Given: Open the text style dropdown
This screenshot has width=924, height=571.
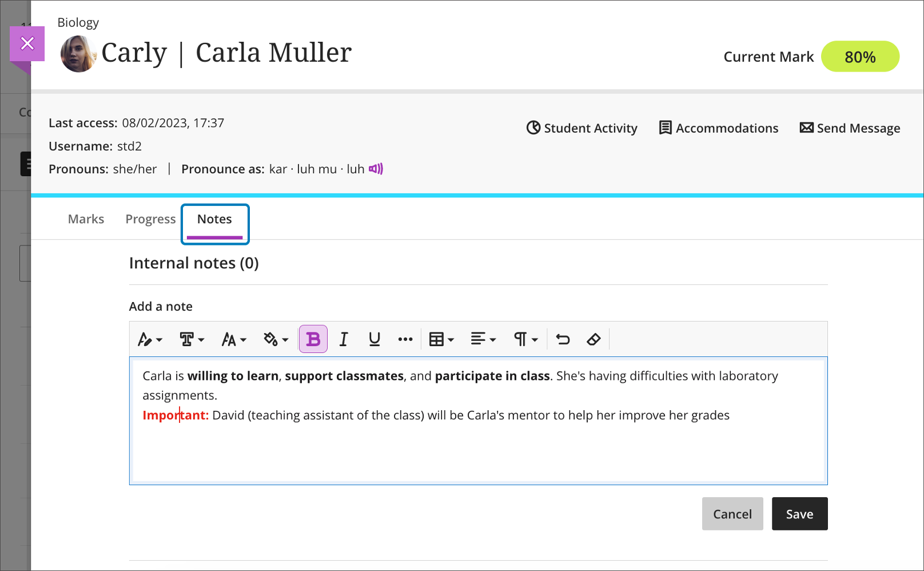Looking at the screenshot, I should (150, 339).
